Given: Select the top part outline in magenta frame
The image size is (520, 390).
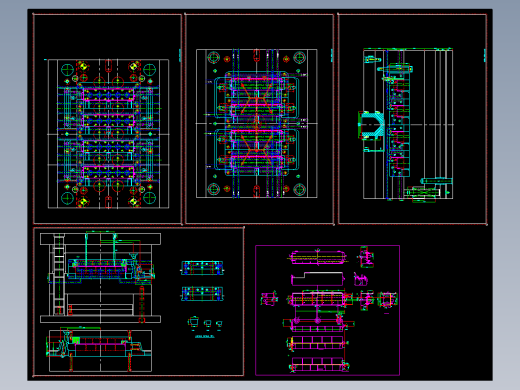Looking at the screenshot, I should click(317, 257).
